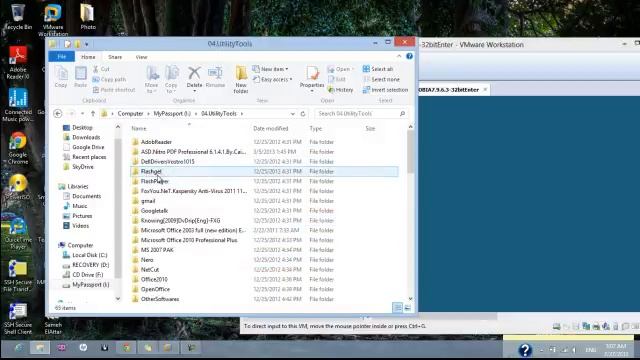
Task: Select Downloads in navigation pane
Action: coord(86,138)
